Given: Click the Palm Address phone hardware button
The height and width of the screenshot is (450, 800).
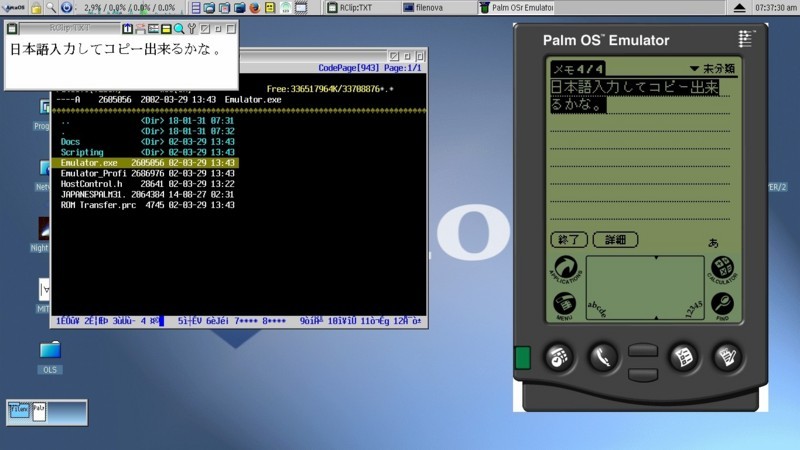Looking at the screenshot, I should coord(603,357).
